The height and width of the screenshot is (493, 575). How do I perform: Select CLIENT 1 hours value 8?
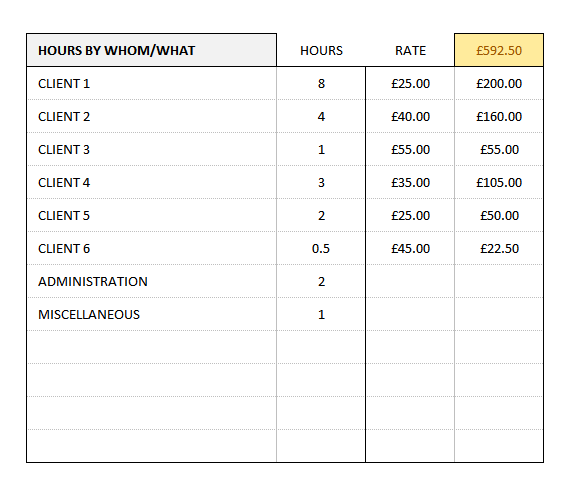pos(321,83)
